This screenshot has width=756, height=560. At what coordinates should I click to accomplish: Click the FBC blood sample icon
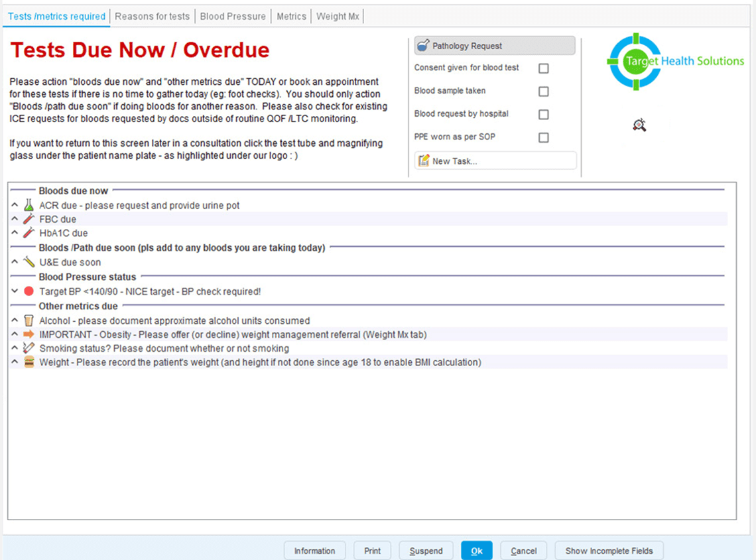(x=27, y=219)
